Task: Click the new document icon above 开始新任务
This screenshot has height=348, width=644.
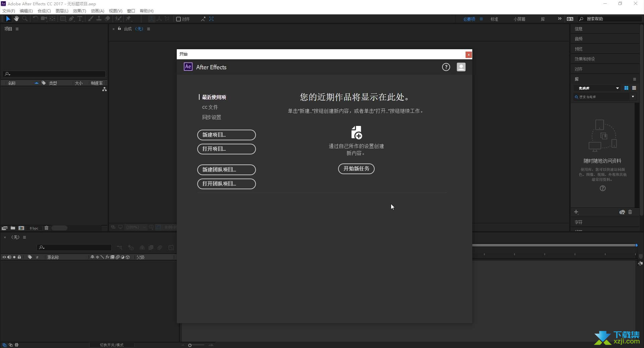Action: 356,133
